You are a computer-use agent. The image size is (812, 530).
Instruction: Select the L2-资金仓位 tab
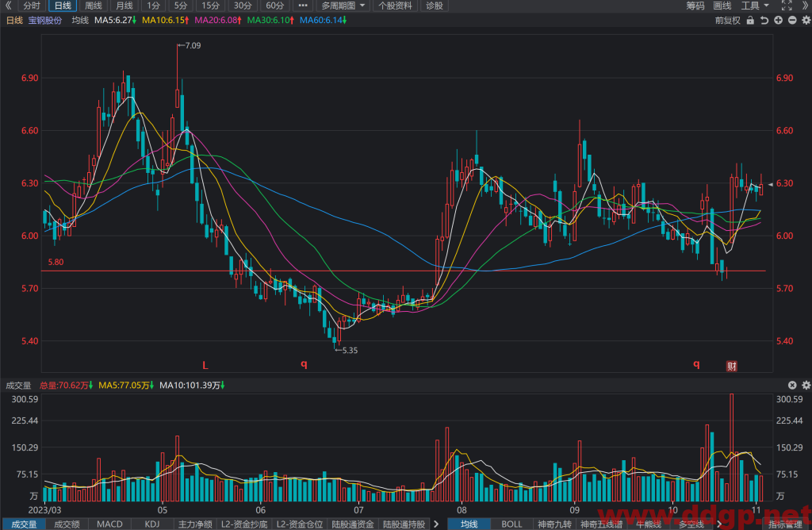(x=299, y=524)
